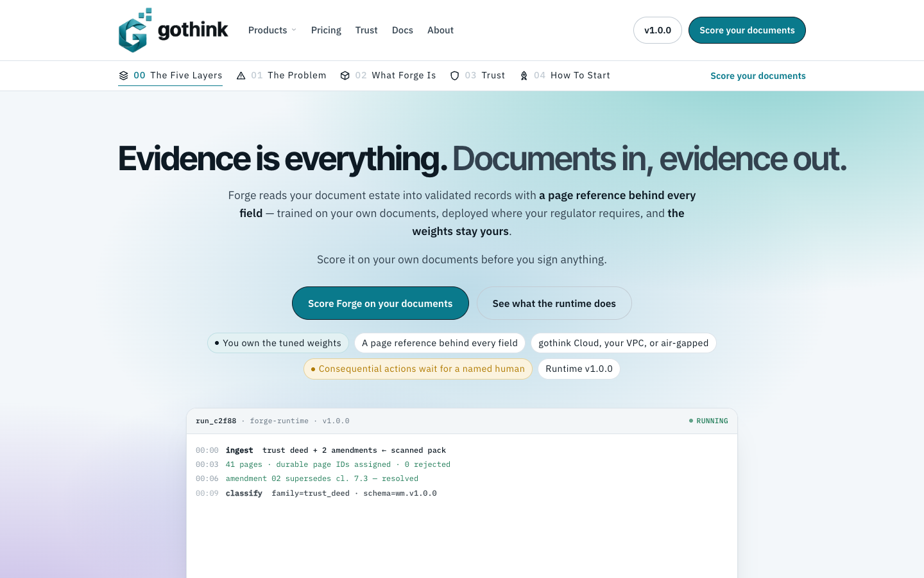Click the You own the tuned weights pill
The width and height of the screenshot is (924, 578).
[x=278, y=343]
